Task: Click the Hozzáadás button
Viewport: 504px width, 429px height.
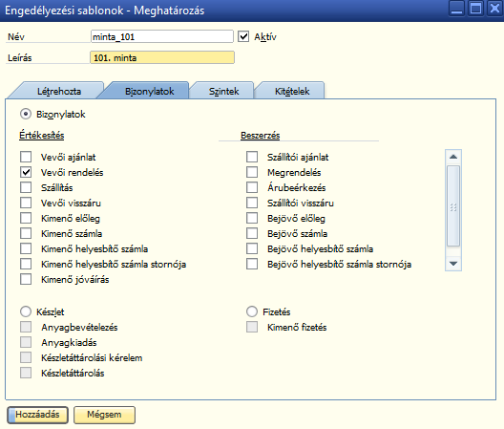Action: pos(37,415)
